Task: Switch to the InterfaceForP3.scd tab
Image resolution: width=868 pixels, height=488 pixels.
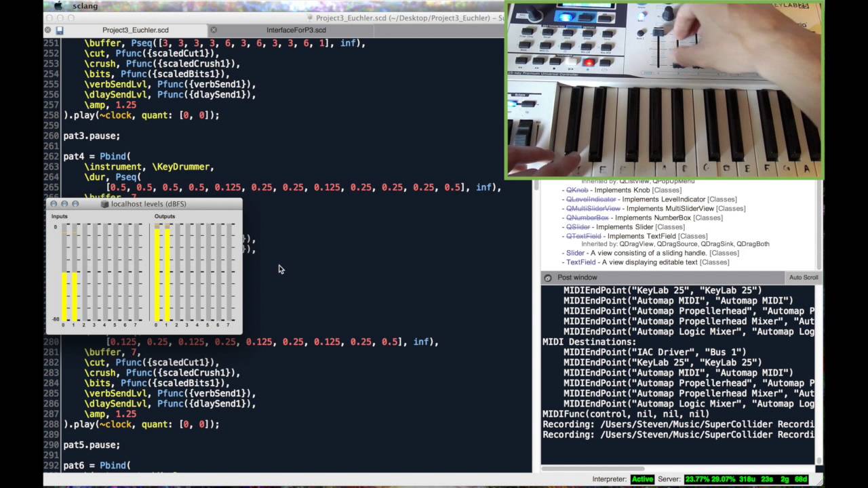Action: [x=296, y=30]
